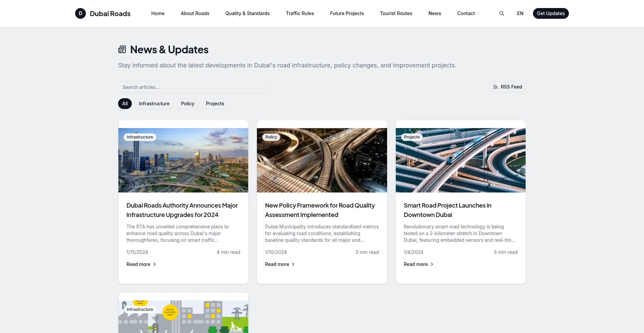Click the Infrastructure badge on the skyline image
644x333 pixels.
(x=140, y=137)
